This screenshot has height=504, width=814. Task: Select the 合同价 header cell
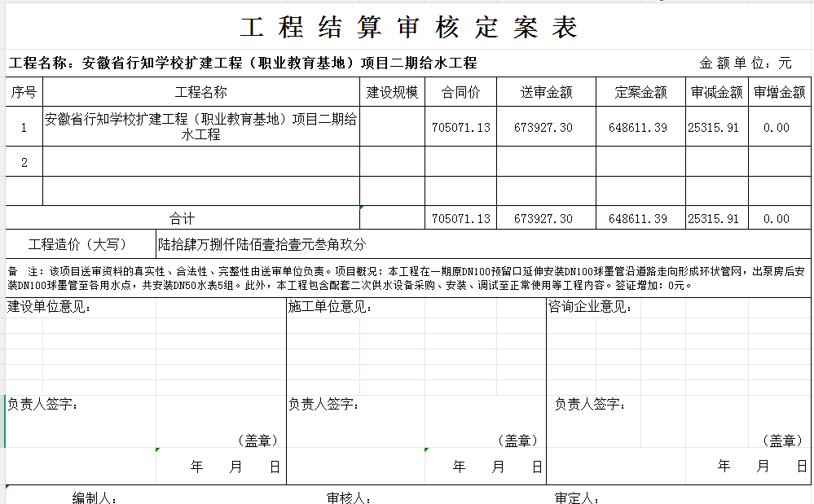pos(460,92)
